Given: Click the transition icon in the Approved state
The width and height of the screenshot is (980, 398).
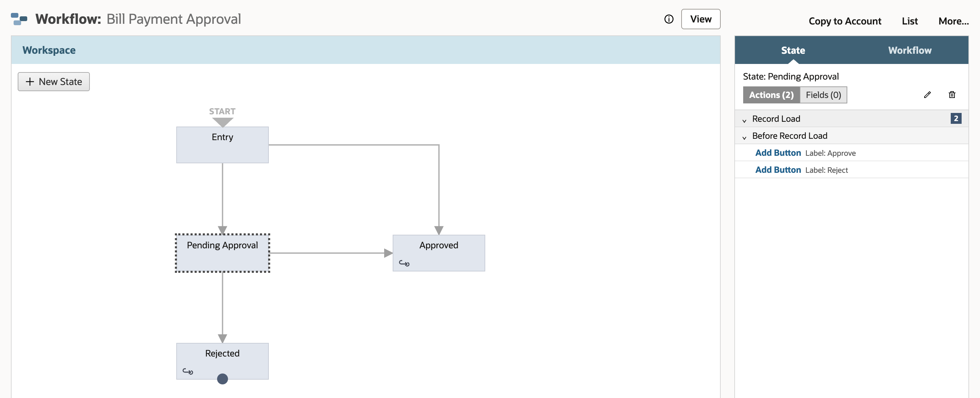Looking at the screenshot, I should click(404, 263).
